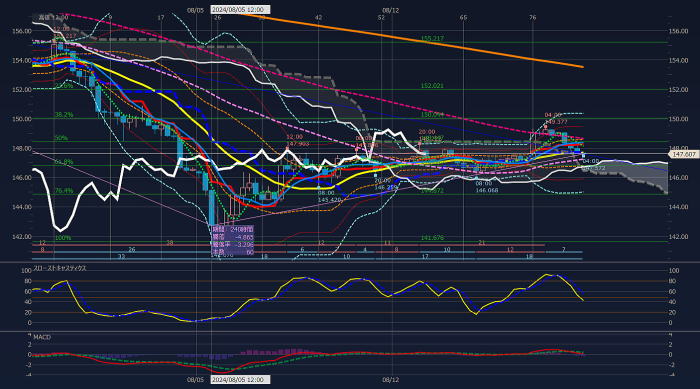Image resolution: width=700 pixels, height=389 pixels.
Task: Click bar count 52 in top axis
Action: [x=381, y=17]
